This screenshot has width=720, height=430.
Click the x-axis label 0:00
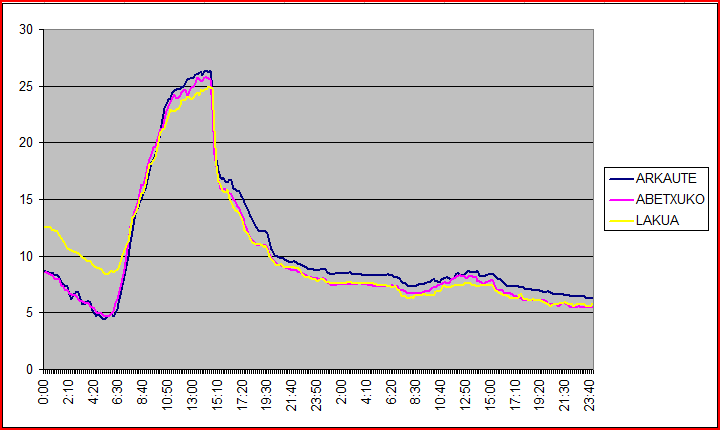44,392
